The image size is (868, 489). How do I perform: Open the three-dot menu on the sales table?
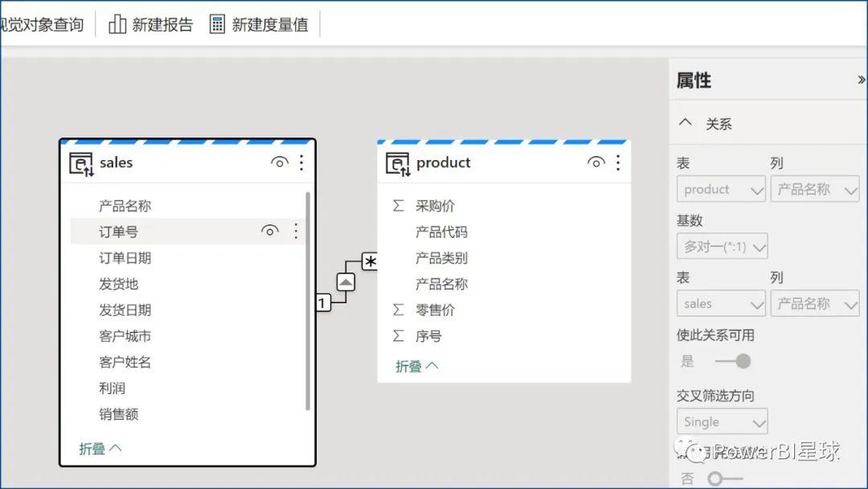[x=301, y=162]
